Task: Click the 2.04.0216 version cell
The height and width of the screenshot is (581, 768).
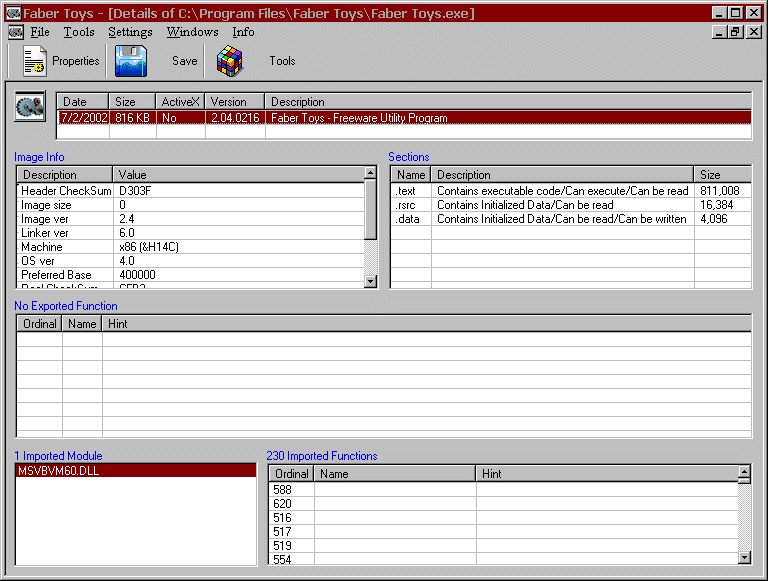Action: [x=235, y=118]
